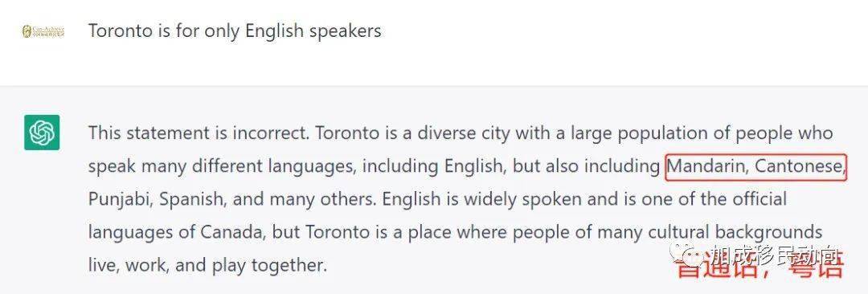The width and height of the screenshot is (868, 294).
Task: Click "This statement is incorrect." sentence
Action: pyautogui.click(x=198, y=133)
